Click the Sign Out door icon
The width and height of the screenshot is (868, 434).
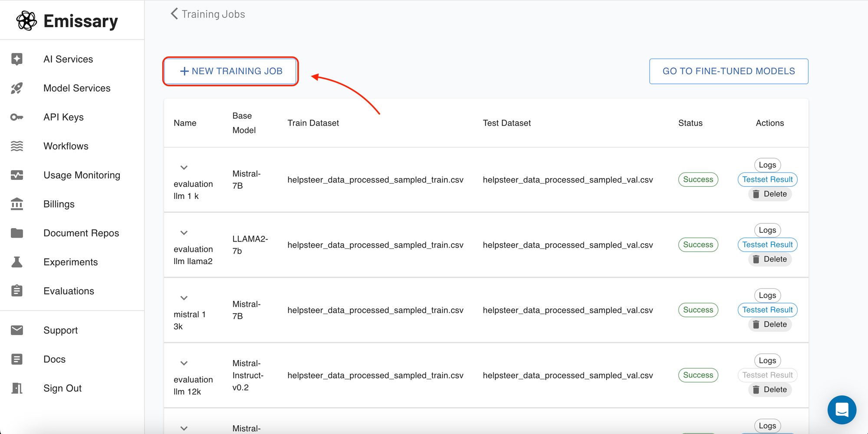17,388
